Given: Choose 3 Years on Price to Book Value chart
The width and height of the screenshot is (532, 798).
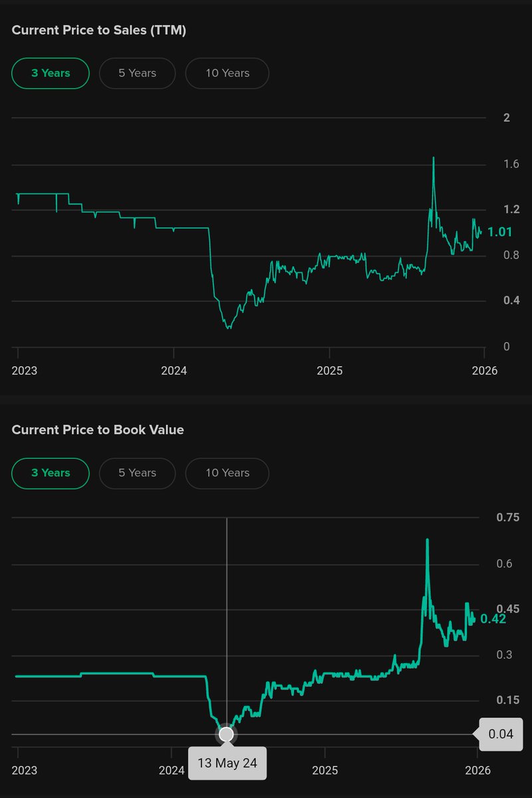Looking at the screenshot, I should pos(51,473).
